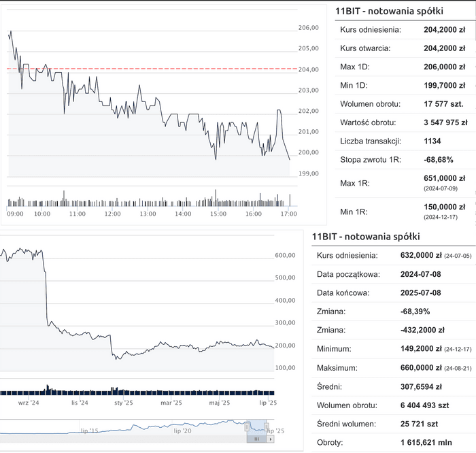This screenshot has width=476, height=453.
Task: Grab the navigator's right range handle
Action: [267, 428]
